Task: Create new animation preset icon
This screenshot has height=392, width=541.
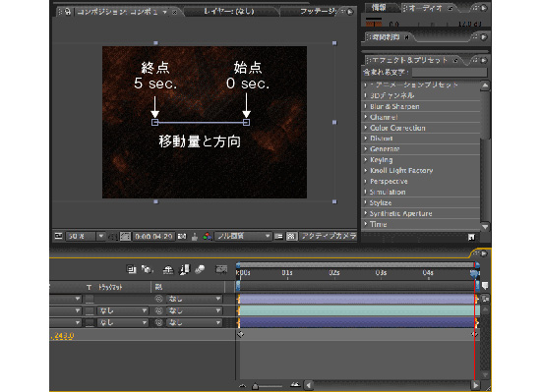Action: (471, 237)
